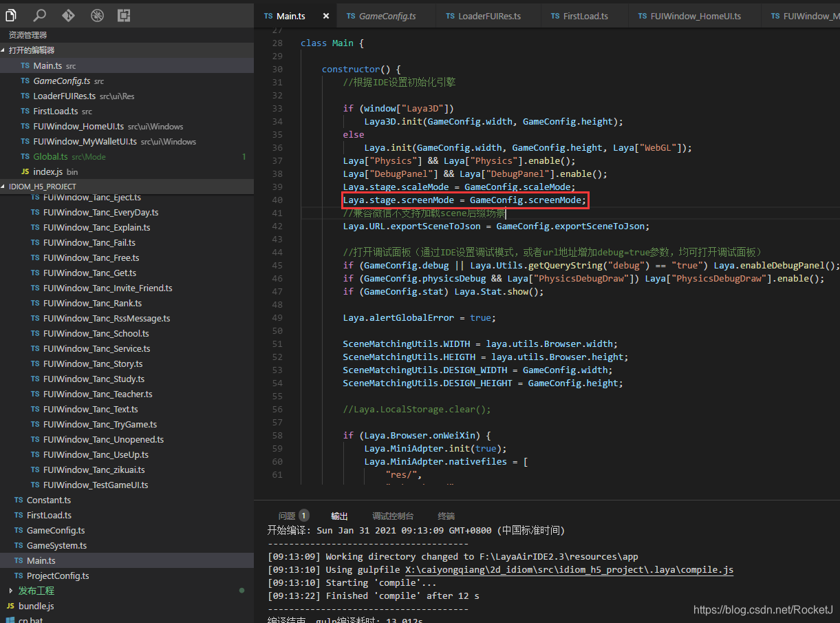Open FUIWindow_Tanc_Text.ts file

127,409
